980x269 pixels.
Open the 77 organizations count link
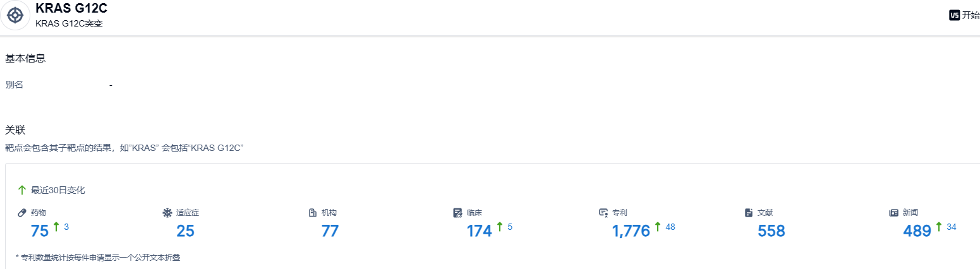pyautogui.click(x=330, y=231)
